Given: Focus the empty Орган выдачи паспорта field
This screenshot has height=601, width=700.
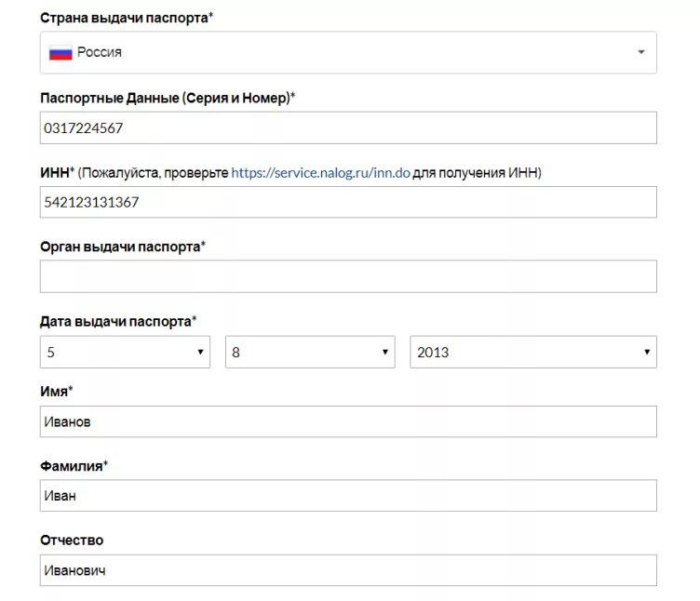Looking at the screenshot, I should point(347,276).
